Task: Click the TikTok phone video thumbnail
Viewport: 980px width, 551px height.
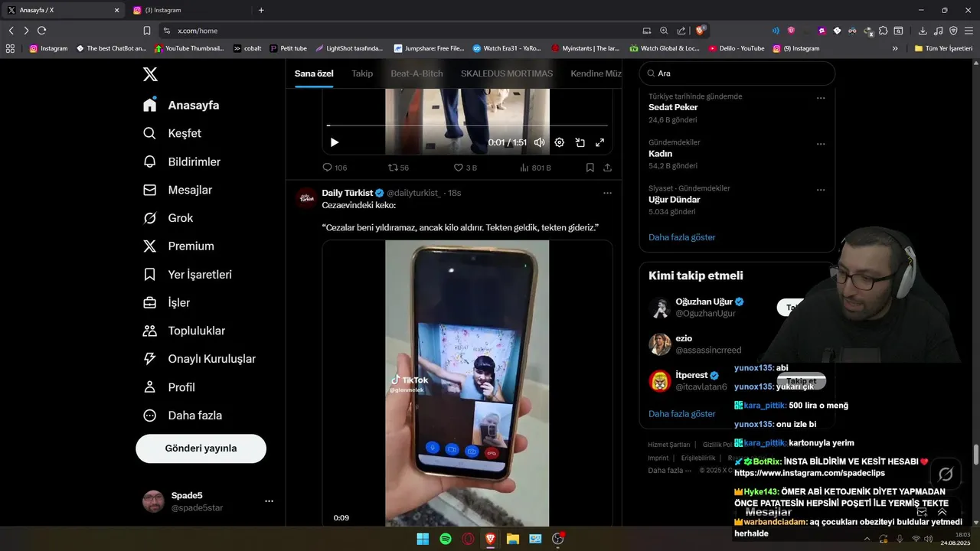Action: click(467, 383)
